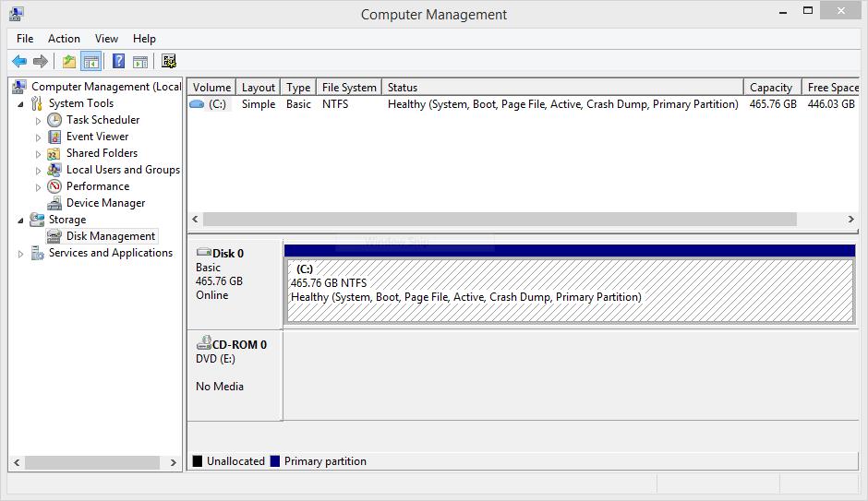This screenshot has width=868, height=501.
Task: Sort by the Capacity column header
Action: tap(771, 88)
